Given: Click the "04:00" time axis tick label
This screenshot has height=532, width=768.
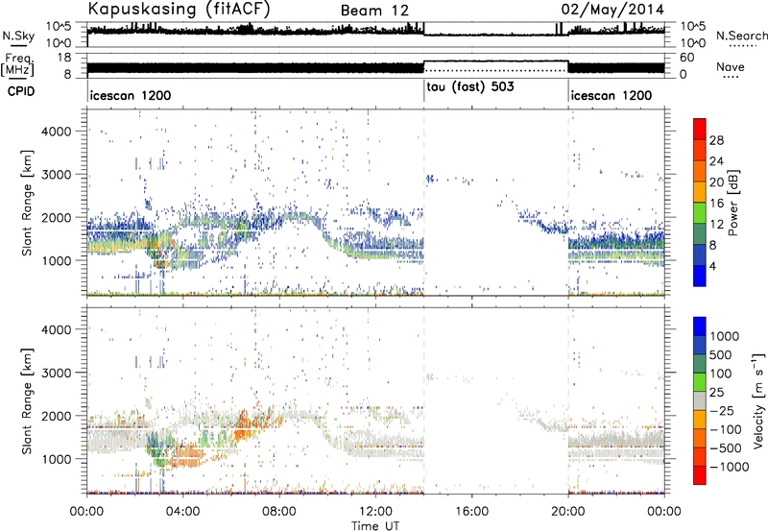Looking at the screenshot, I should (x=183, y=512).
